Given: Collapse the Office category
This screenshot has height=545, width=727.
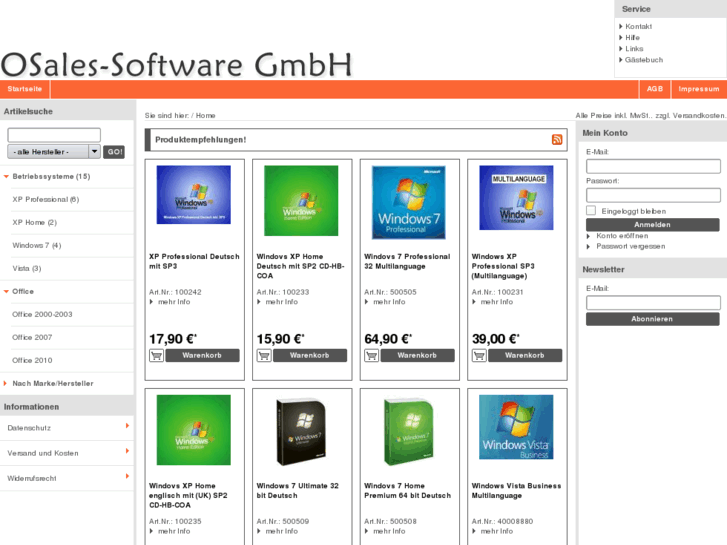Looking at the screenshot, I should (6, 291).
